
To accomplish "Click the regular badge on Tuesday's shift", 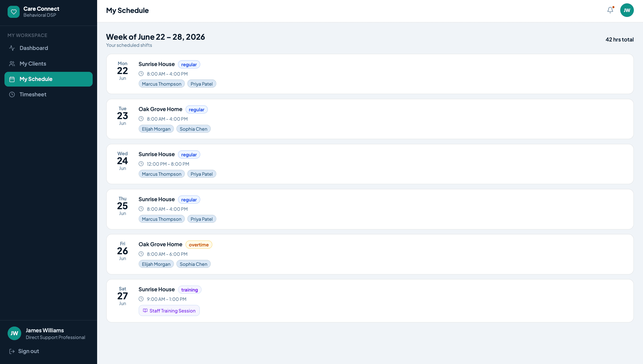I will pyautogui.click(x=196, y=109).
